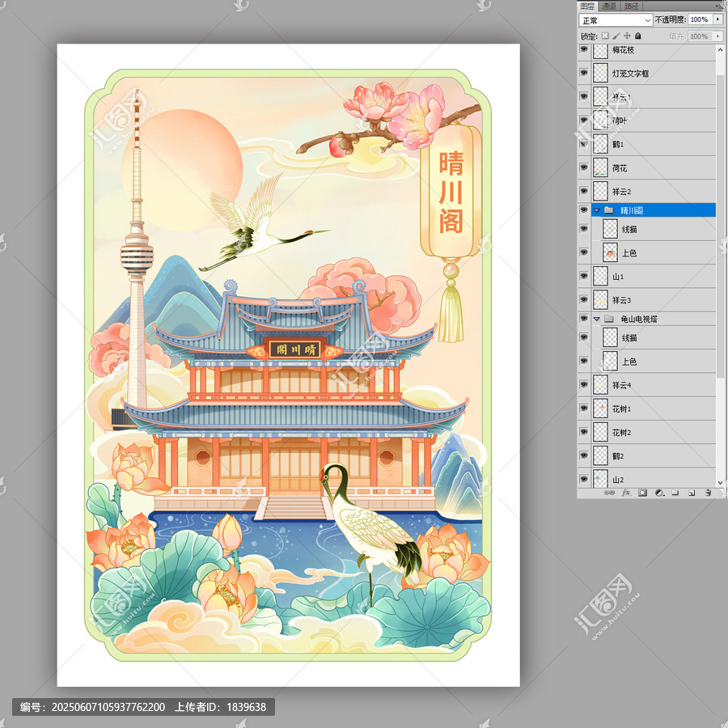Select the 灯笼文字框 layer
Screen dimensions: 728x728
(654, 73)
